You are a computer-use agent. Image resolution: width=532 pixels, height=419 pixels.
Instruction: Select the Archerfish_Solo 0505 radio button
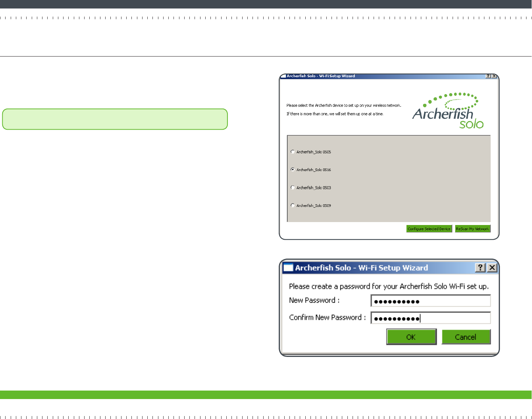tap(293, 152)
